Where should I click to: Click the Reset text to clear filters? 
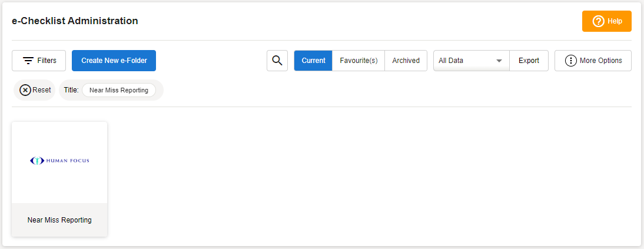tap(42, 90)
